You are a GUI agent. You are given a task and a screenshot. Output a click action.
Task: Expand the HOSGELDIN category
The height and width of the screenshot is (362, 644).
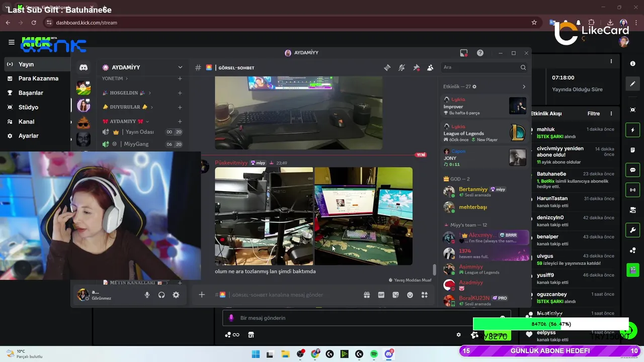point(127,93)
